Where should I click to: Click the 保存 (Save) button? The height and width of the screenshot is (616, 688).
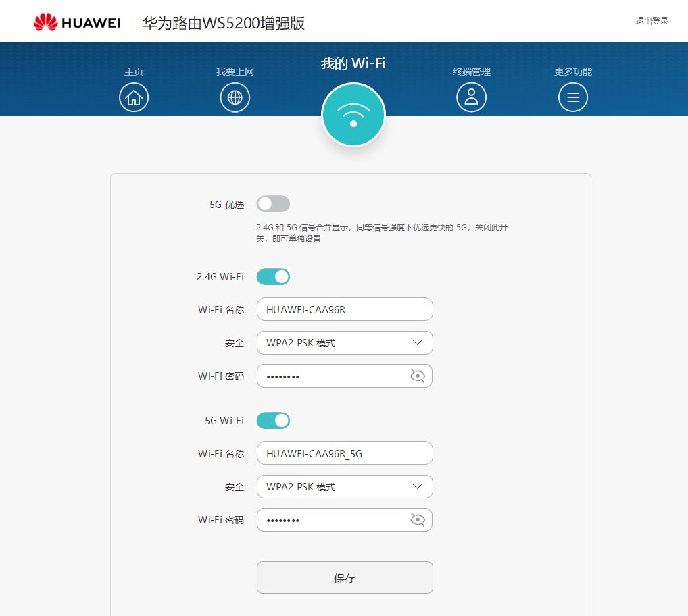click(x=345, y=578)
